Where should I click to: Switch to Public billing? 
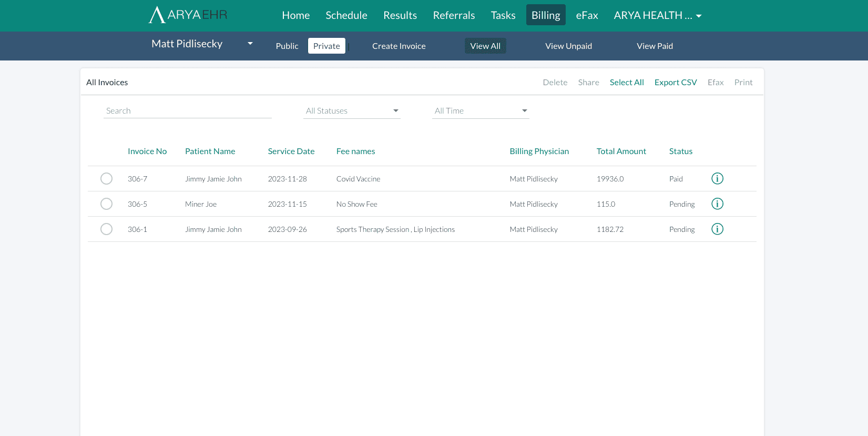(287, 46)
